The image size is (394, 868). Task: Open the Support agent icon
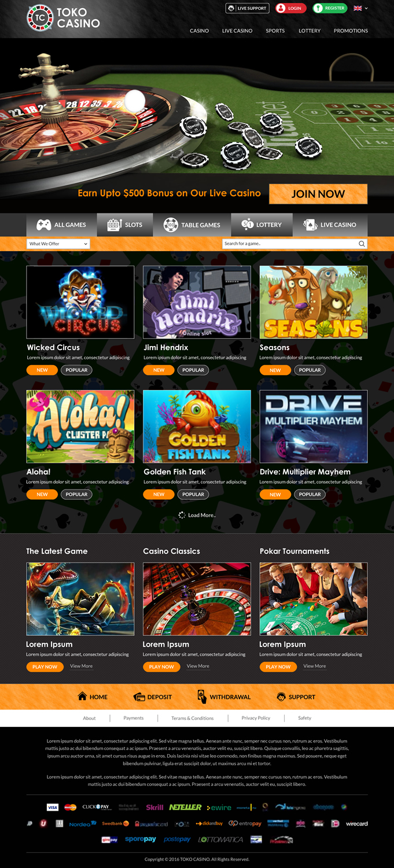(281, 697)
